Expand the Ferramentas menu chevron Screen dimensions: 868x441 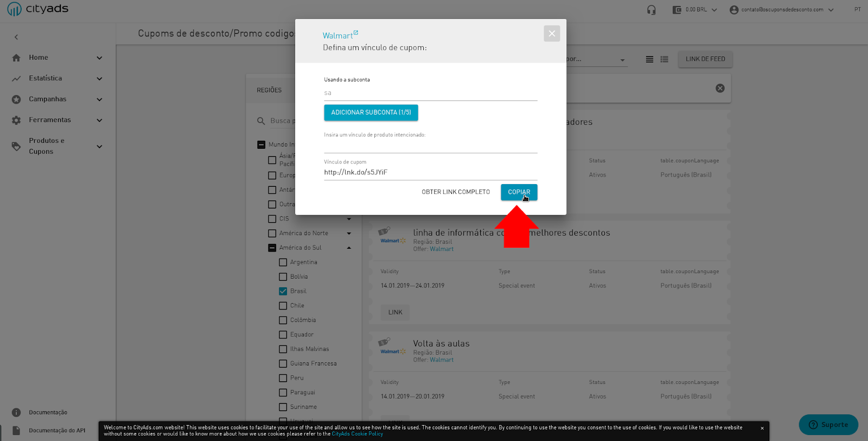[x=99, y=121]
